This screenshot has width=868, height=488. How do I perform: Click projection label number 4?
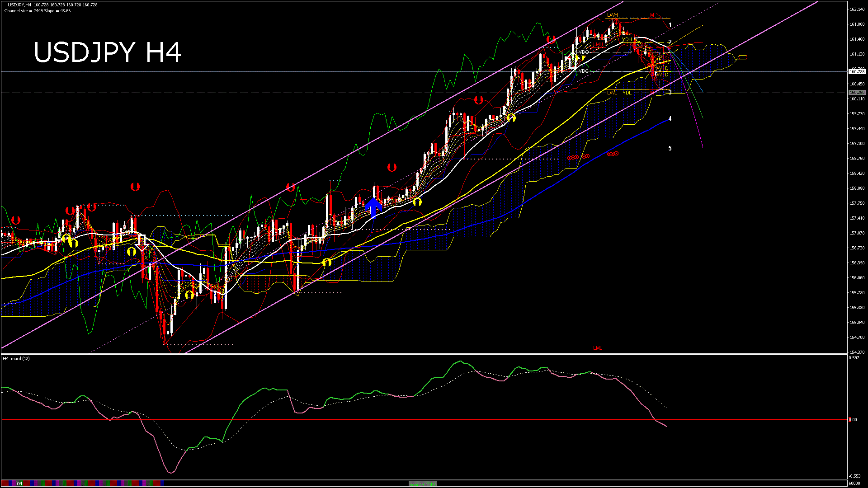pyautogui.click(x=670, y=119)
